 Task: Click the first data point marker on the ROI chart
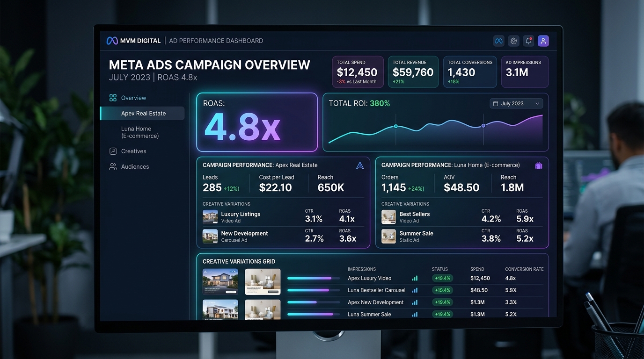pos(396,126)
